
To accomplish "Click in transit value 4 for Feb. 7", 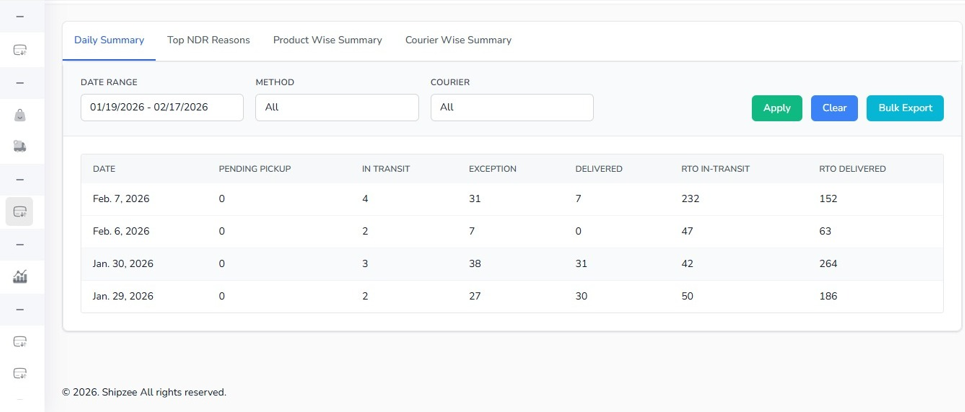I will 365,199.
